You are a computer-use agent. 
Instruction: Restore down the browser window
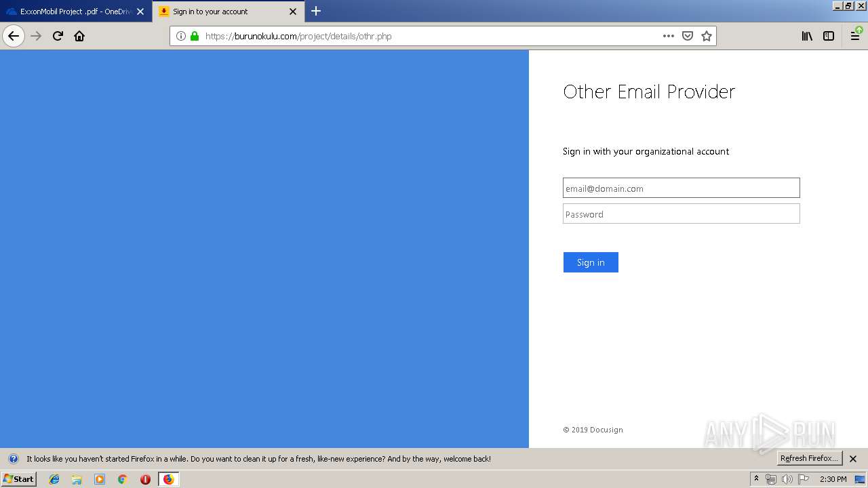(x=848, y=5)
